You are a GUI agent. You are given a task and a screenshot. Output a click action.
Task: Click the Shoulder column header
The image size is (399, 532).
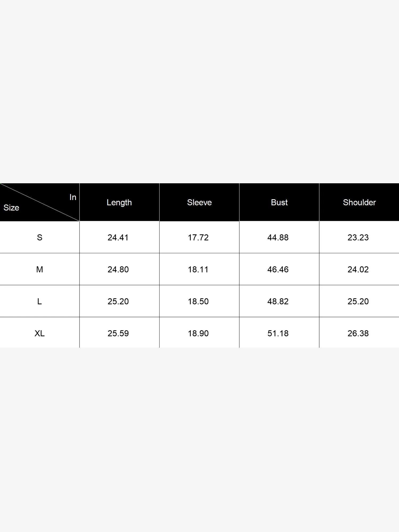(359, 202)
